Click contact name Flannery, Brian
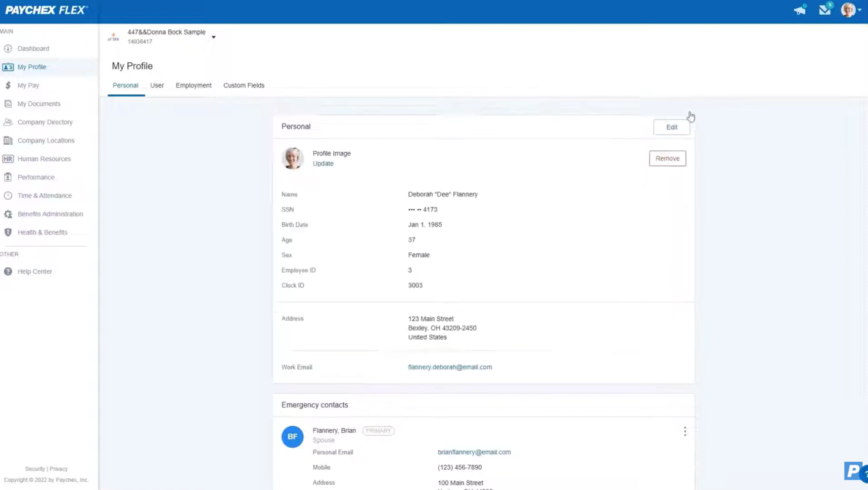The height and width of the screenshot is (490, 868). click(334, 430)
